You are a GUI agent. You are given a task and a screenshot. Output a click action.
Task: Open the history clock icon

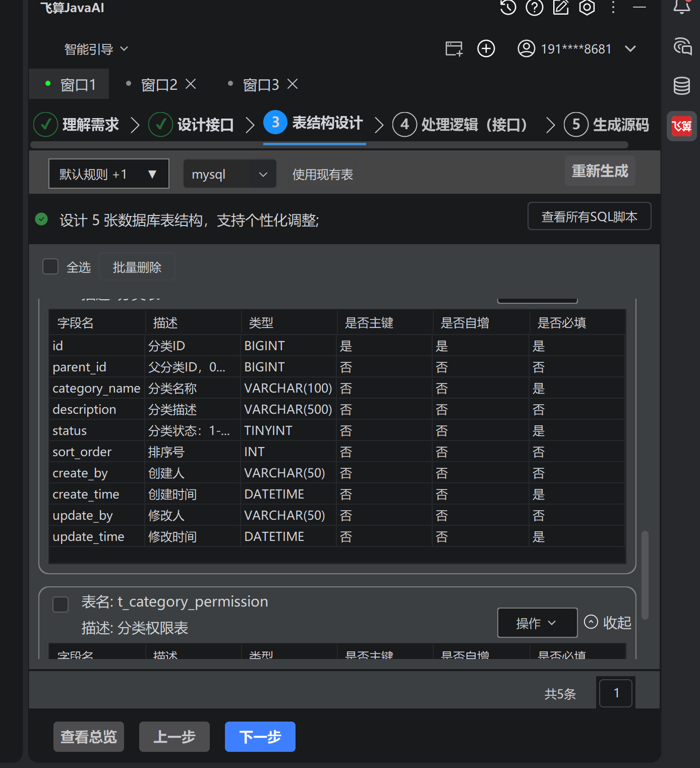[x=508, y=7]
